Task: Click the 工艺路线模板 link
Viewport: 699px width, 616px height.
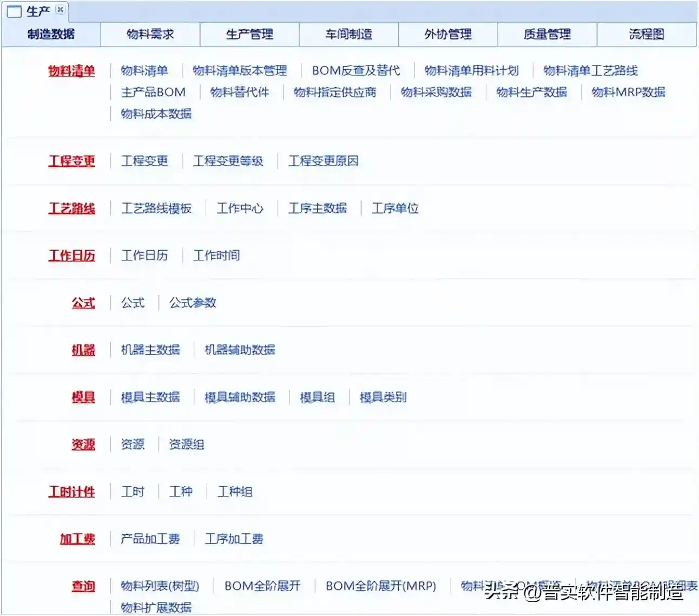Action: point(156,208)
